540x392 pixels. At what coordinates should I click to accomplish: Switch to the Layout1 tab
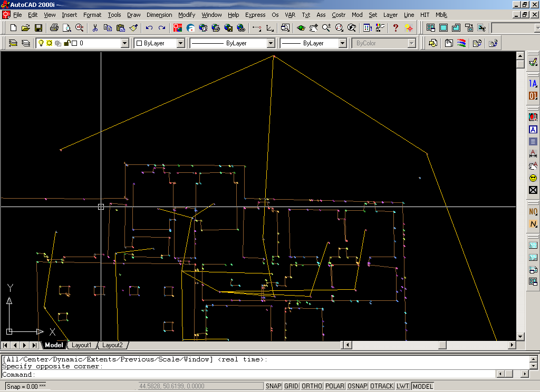pyautogui.click(x=82, y=345)
